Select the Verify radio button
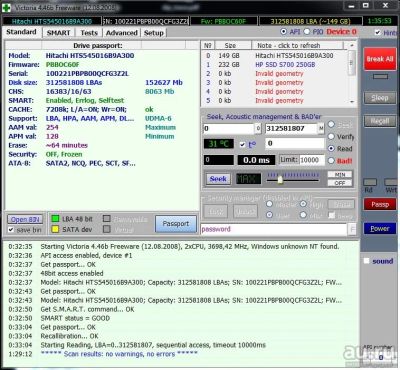The height and width of the screenshot is (370, 400). 331,137
